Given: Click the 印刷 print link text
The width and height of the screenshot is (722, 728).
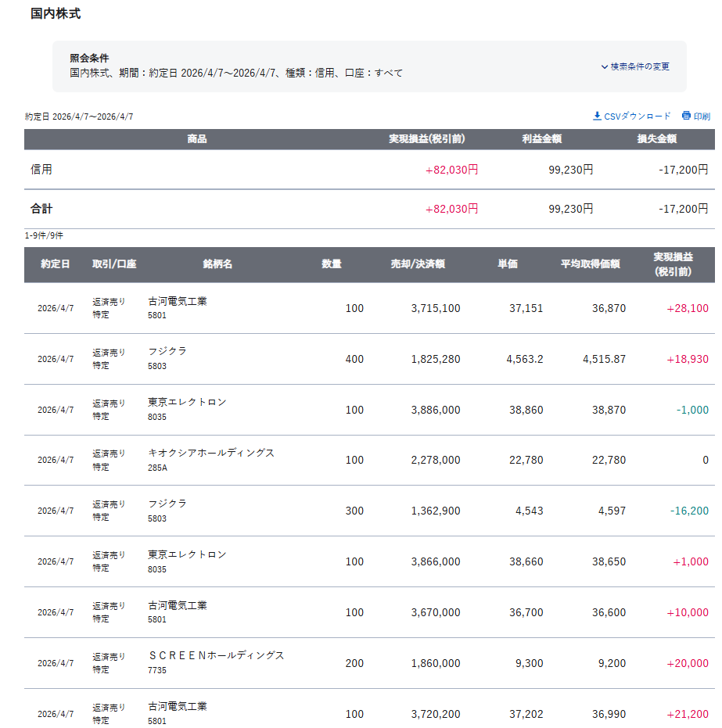Looking at the screenshot, I should [702, 117].
